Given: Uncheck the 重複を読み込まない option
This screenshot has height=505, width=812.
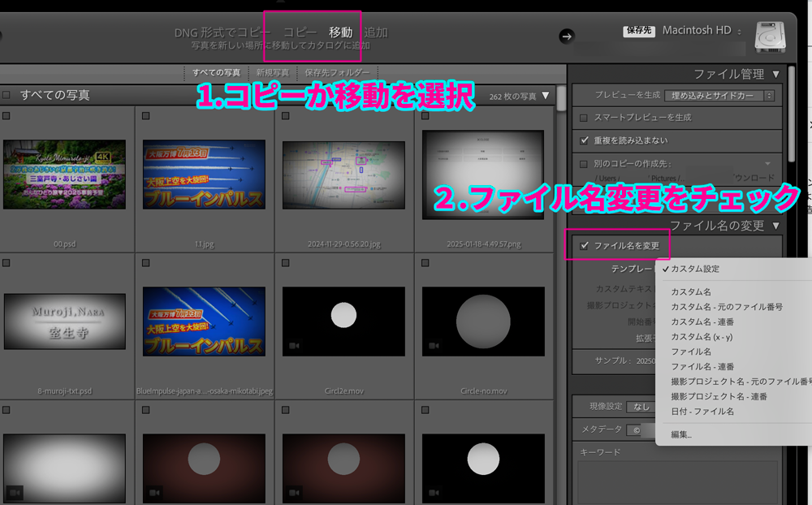Looking at the screenshot, I should click(x=584, y=140).
